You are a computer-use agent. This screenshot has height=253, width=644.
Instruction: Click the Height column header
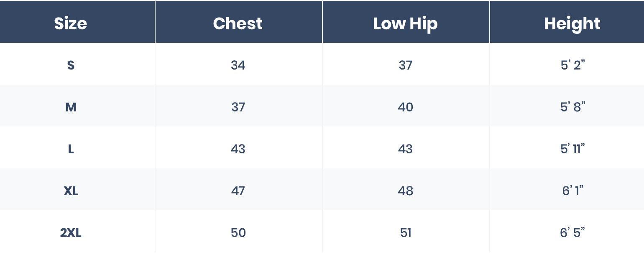(572, 23)
